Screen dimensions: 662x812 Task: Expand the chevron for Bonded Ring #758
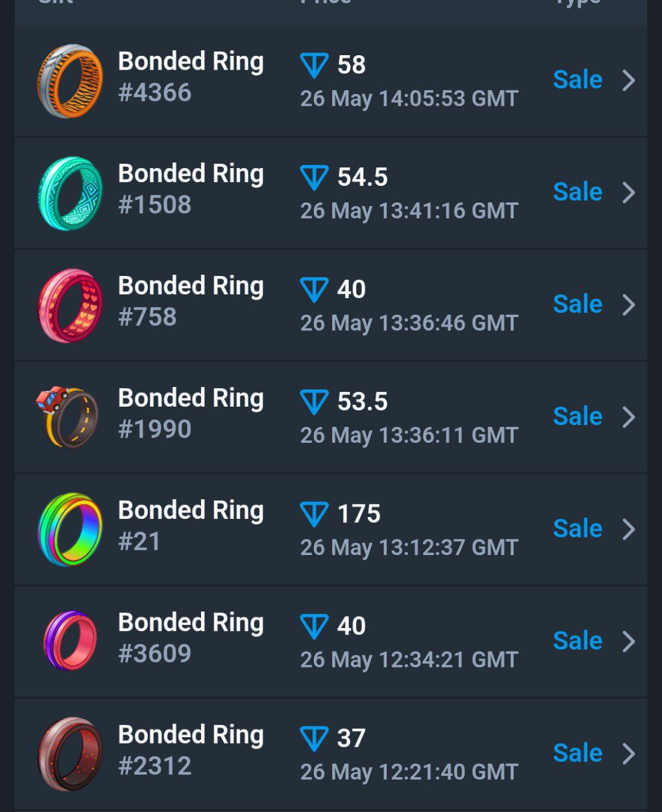628,305
